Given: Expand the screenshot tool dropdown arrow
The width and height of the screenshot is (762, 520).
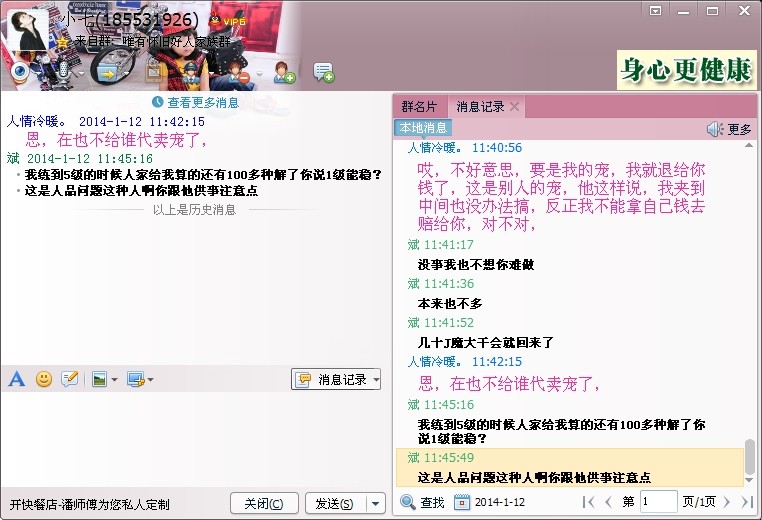Looking at the screenshot, I should pos(150,380).
